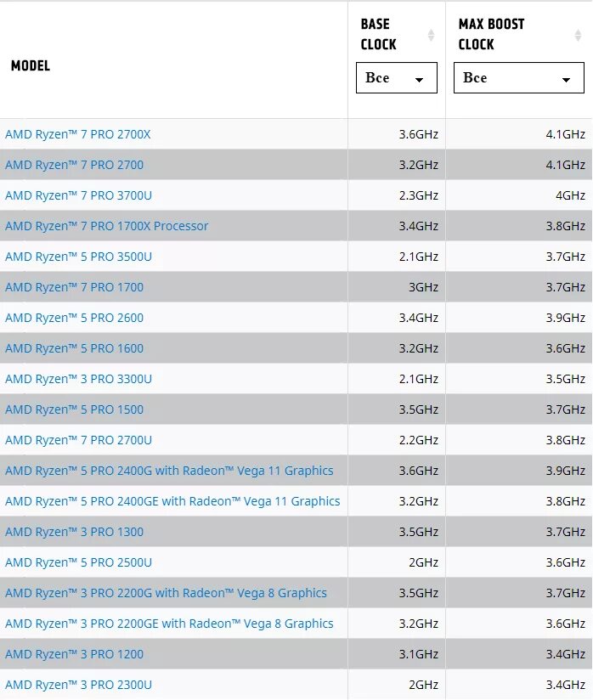Sort by Max Boost Clock arrows icon
Viewport: 593px width, 700px height.
point(578,35)
